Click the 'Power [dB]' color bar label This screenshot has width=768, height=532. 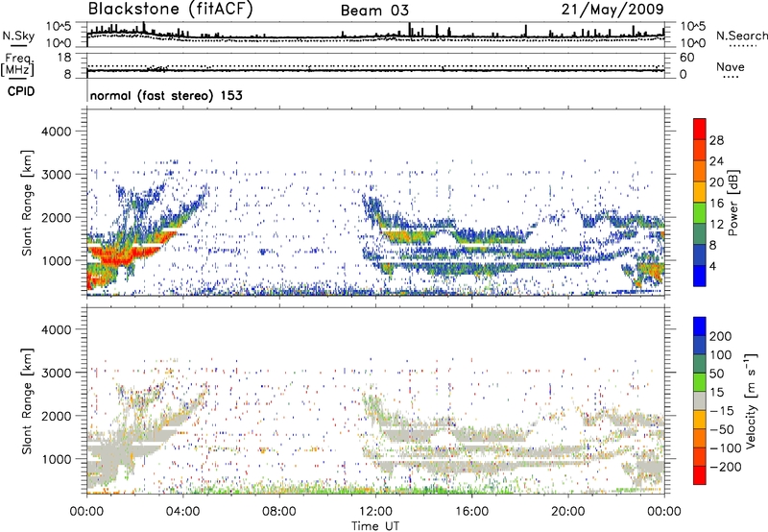[732, 203]
